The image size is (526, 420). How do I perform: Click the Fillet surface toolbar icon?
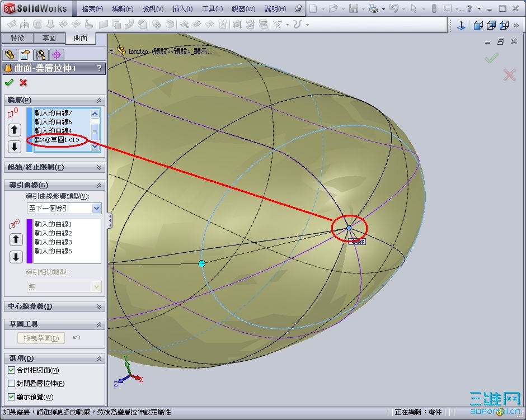142,24
